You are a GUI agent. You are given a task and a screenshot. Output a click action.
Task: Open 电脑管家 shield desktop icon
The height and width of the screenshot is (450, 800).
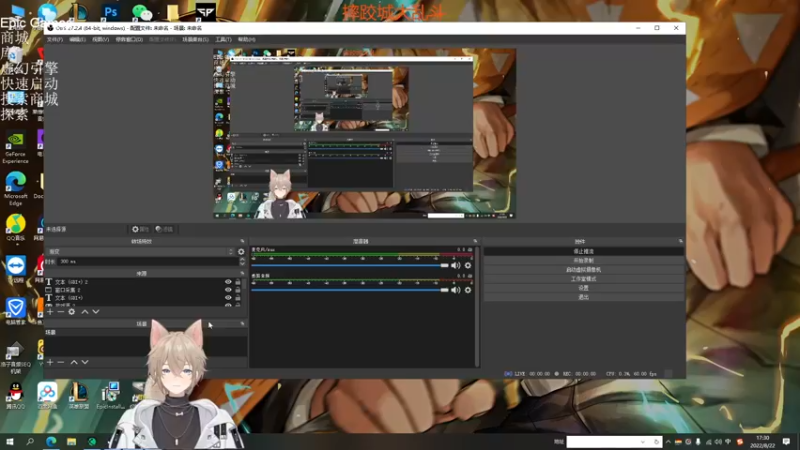pos(16,311)
